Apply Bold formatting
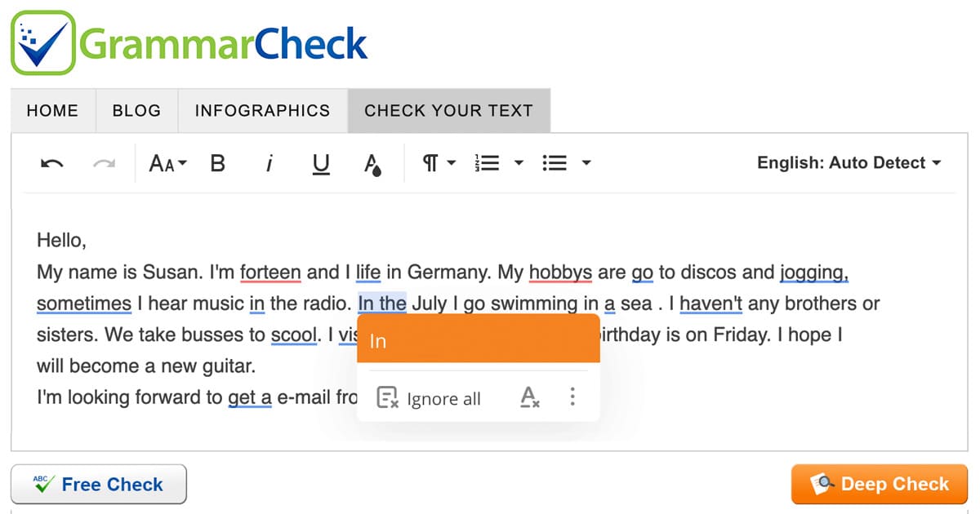The image size is (980, 514). [x=217, y=163]
